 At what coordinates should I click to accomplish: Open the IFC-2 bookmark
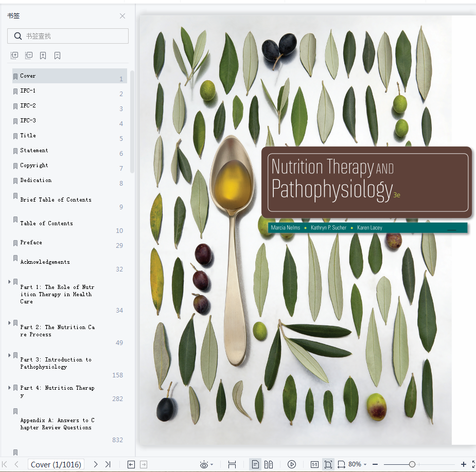[28, 105]
